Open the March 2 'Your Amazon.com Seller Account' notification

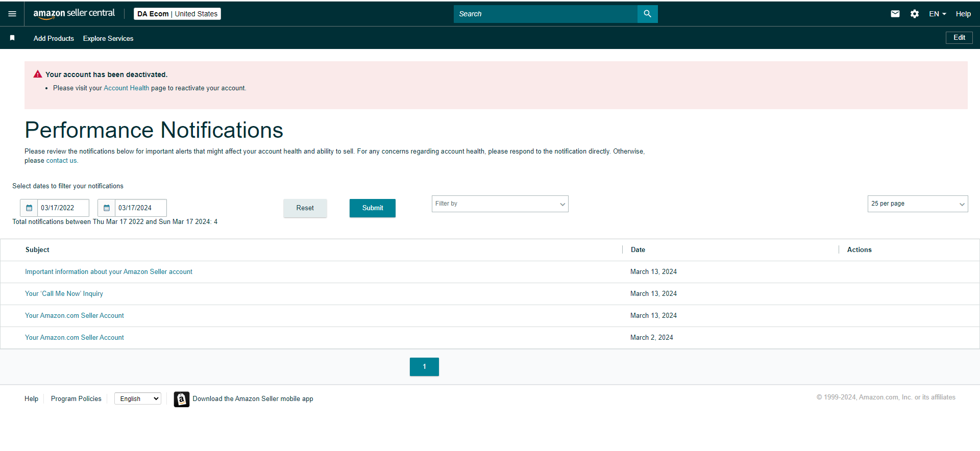coord(75,338)
